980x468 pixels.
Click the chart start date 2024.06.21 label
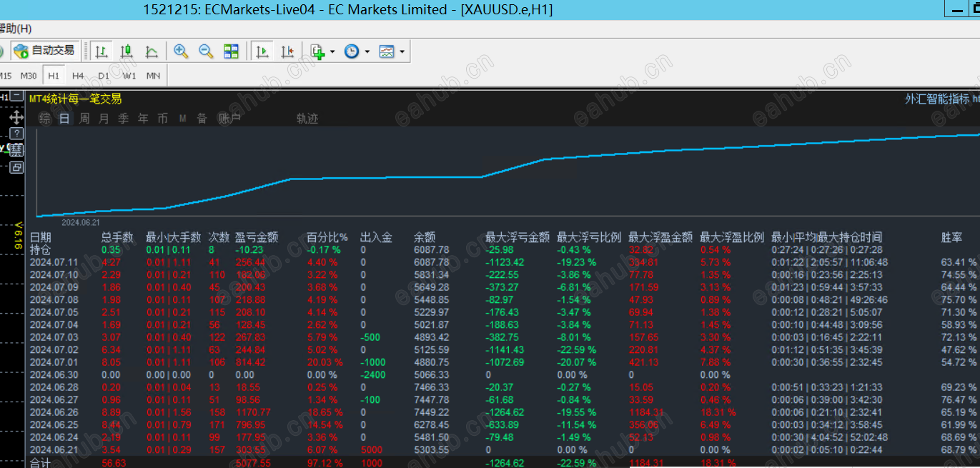tap(80, 222)
